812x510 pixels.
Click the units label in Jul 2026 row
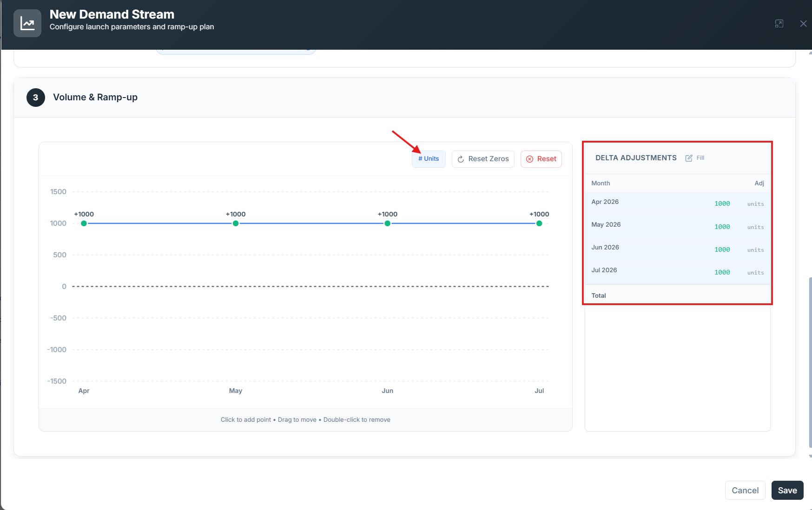click(x=755, y=273)
